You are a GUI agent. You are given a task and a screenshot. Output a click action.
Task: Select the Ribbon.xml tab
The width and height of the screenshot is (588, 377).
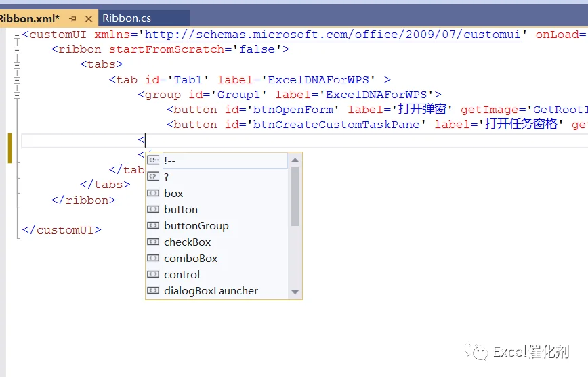pyautogui.click(x=29, y=18)
